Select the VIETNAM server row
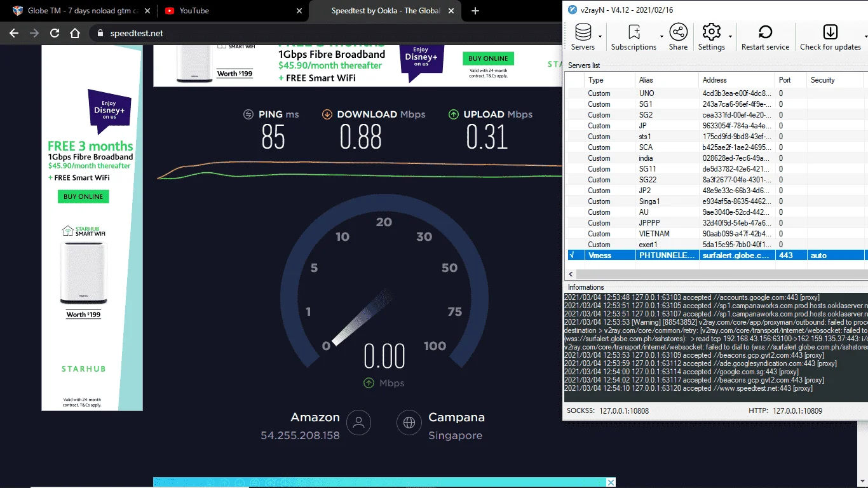868x488 pixels. point(715,234)
